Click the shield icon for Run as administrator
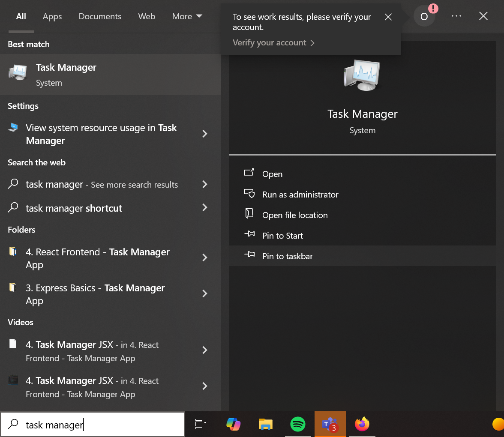This screenshot has width=504, height=437. [249, 194]
